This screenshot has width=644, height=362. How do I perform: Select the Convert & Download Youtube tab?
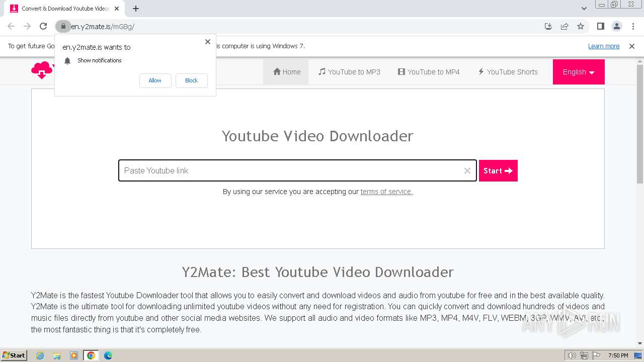tap(64, 9)
